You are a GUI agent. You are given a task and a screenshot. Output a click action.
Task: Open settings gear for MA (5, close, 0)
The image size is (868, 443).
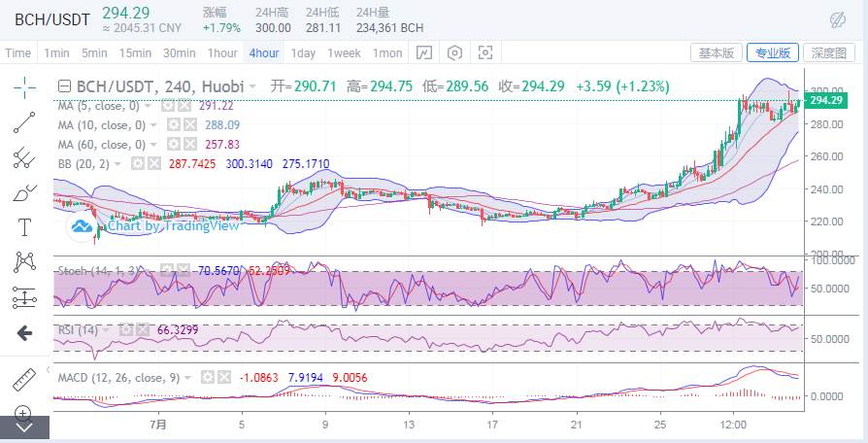[168, 105]
